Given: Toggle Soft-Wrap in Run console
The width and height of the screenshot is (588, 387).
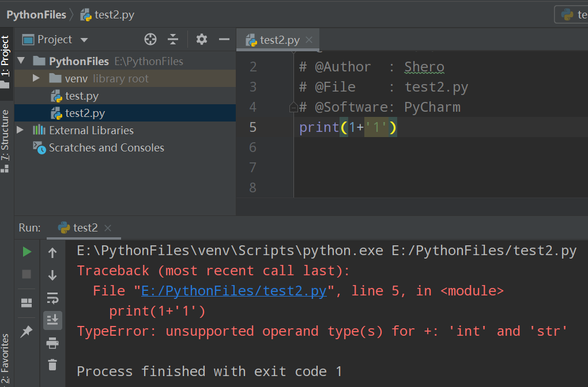Looking at the screenshot, I should [x=52, y=298].
